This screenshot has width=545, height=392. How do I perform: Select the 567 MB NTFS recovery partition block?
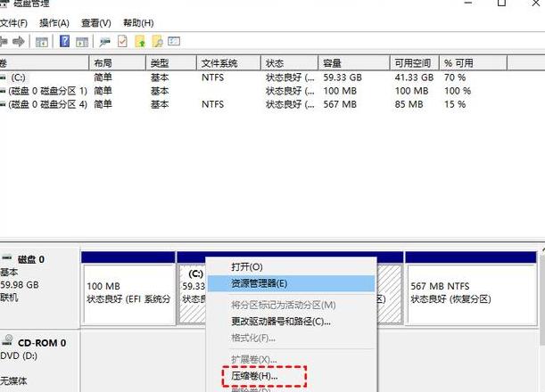point(471,289)
